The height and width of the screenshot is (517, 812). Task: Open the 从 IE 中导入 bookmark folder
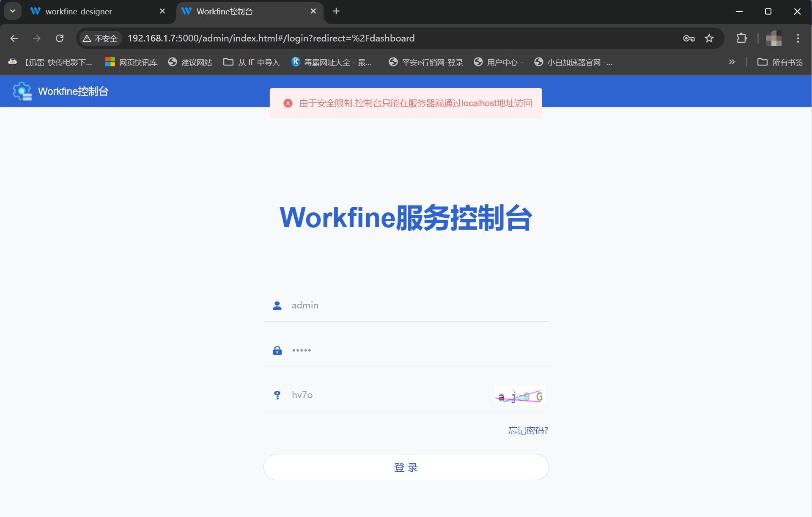(252, 62)
